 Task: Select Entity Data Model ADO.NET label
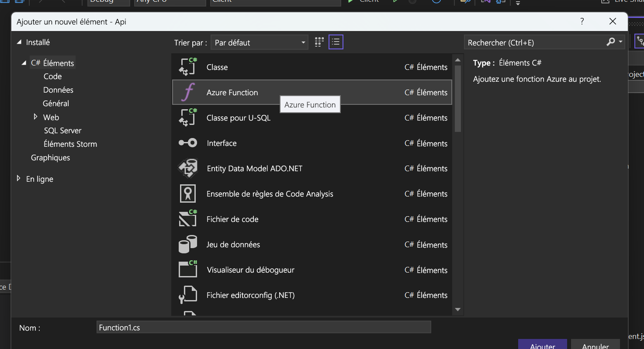point(255,169)
